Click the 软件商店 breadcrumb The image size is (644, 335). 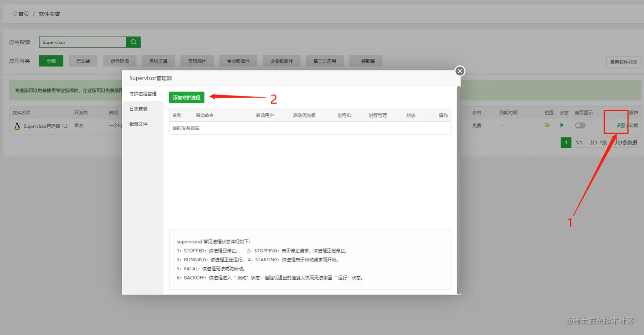(x=49, y=14)
